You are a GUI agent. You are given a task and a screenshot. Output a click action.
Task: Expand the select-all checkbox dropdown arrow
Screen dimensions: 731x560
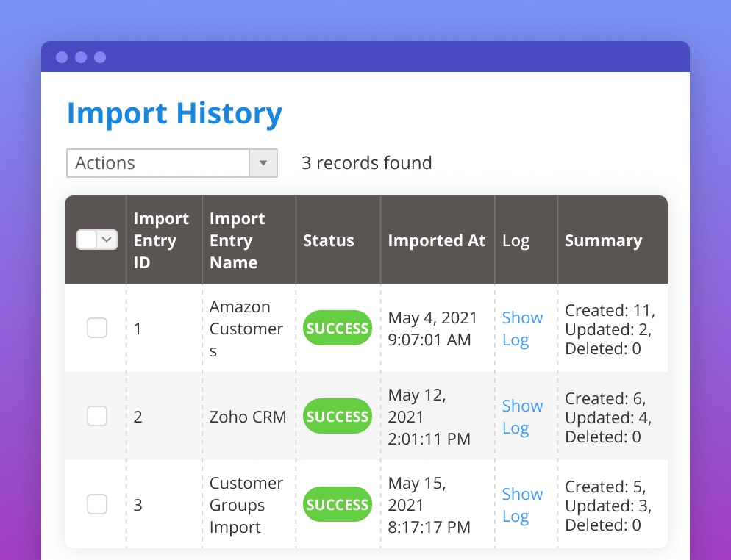tap(105, 240)
